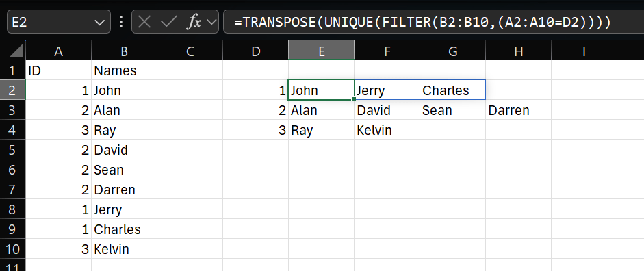Image resolution: width=644 pixels, height=271 pixels.
Task: Click the Select All corner triangle
Action: pos(17,51)
